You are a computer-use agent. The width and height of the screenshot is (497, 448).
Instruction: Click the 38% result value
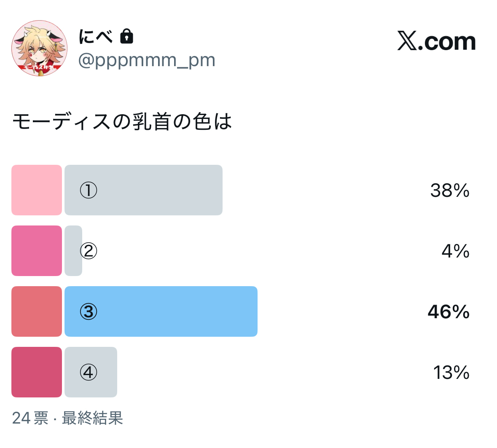[x=450, y=190]
